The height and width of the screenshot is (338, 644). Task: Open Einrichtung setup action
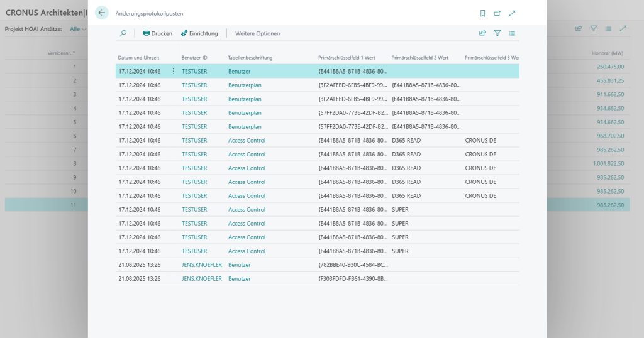point(199,33)
